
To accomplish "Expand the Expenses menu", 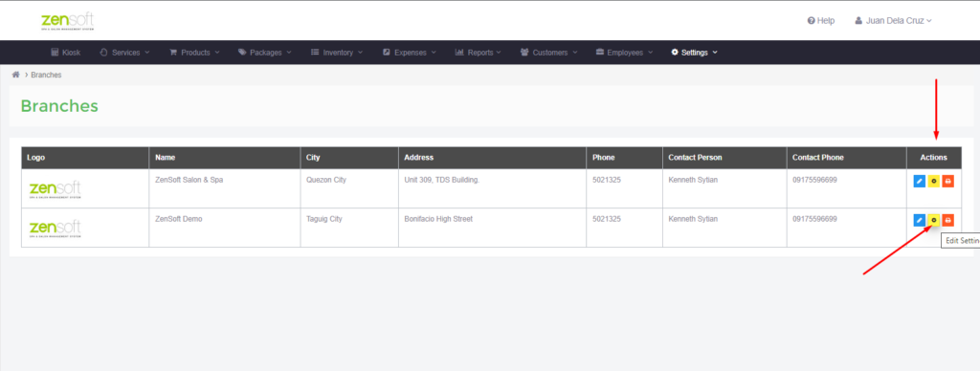I will pyautogui.click(x=410, y=53).
